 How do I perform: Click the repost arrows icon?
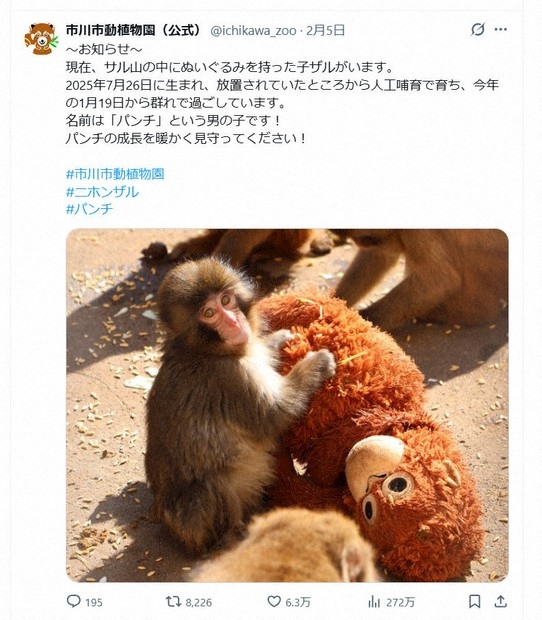click(x=173, y=602)
